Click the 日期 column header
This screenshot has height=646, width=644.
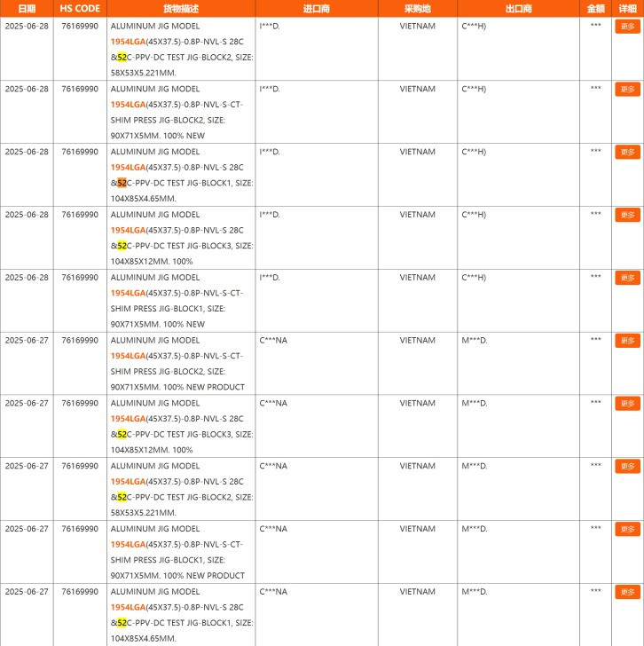tap(27, 9)
